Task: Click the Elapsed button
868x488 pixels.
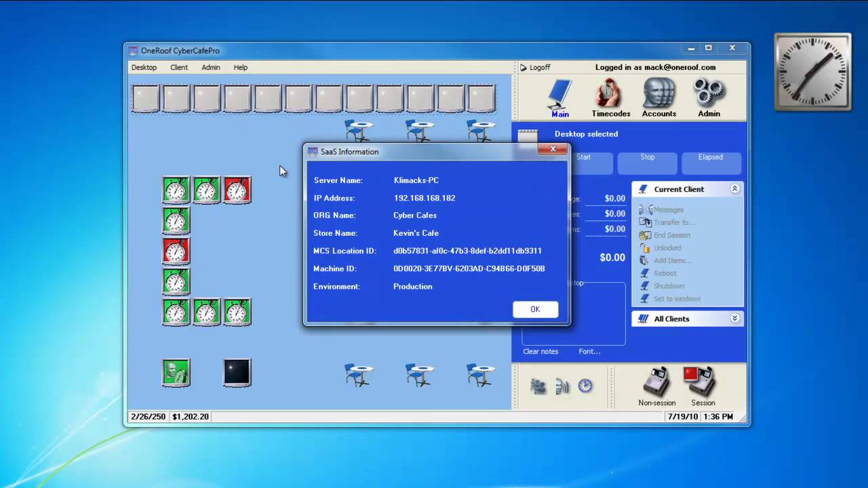Action: pyautogui.click(x=711, y=163)
